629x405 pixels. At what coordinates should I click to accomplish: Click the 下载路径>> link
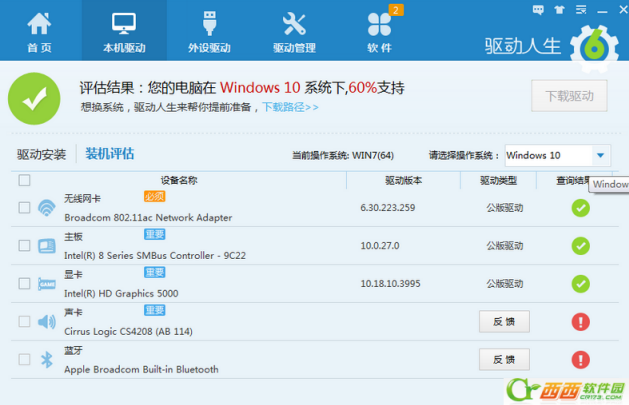[x=290, y=107]
